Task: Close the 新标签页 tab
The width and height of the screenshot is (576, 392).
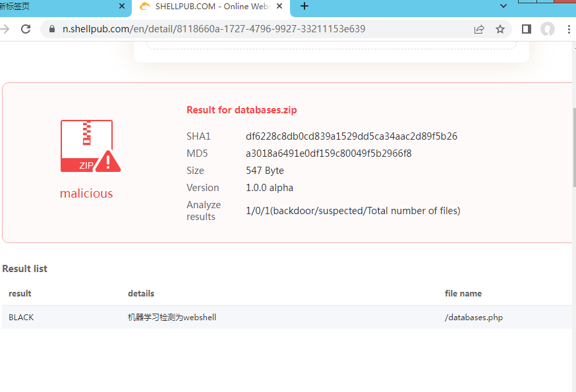Action: coord(122,7)
